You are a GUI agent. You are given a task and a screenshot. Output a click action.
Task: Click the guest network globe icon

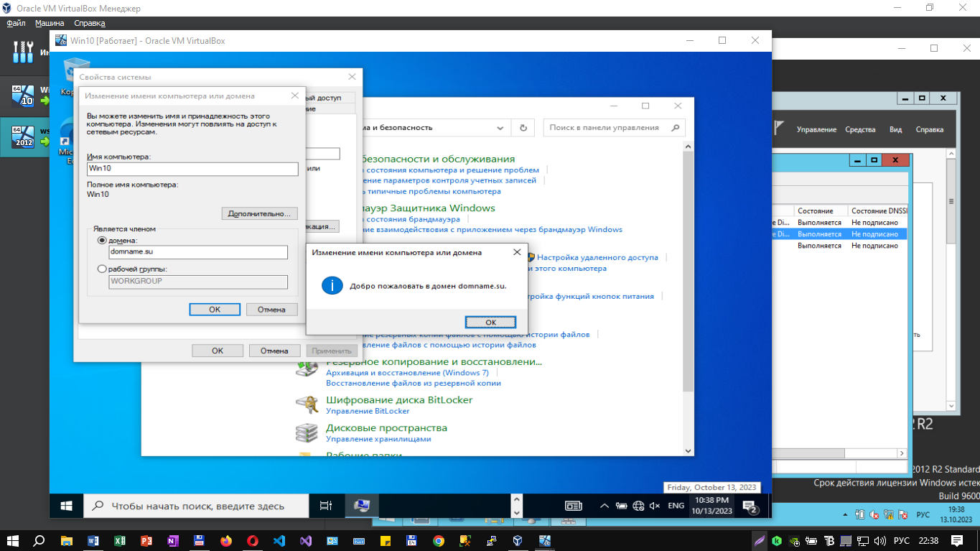point(638,506)
